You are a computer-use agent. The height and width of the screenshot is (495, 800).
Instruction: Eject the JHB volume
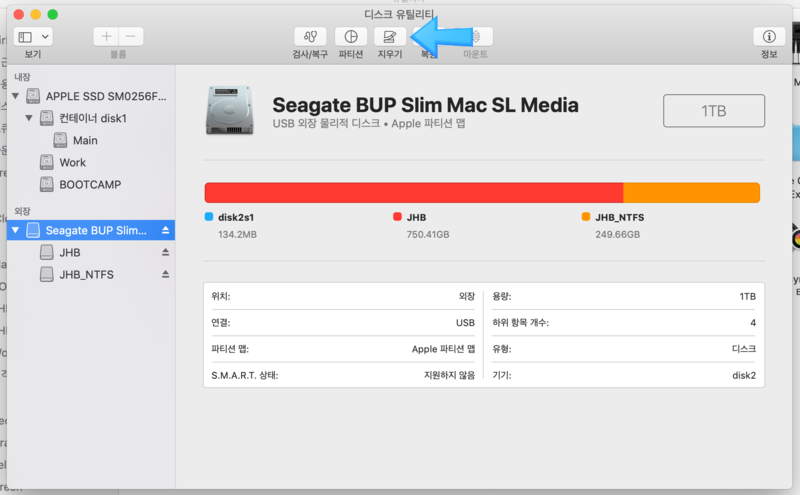tap(165, 252)
